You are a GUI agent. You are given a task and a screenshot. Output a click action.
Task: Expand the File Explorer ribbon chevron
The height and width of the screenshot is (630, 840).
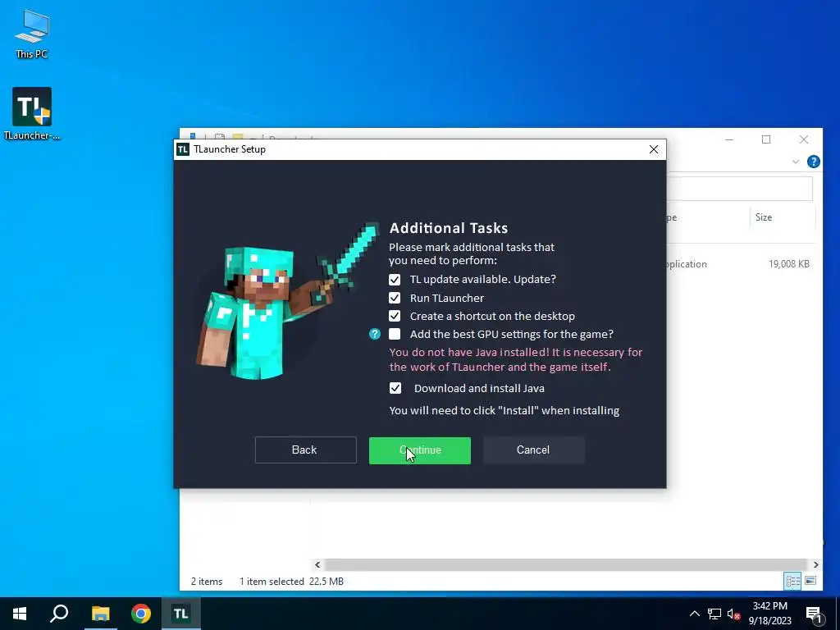tap(796, 162)
